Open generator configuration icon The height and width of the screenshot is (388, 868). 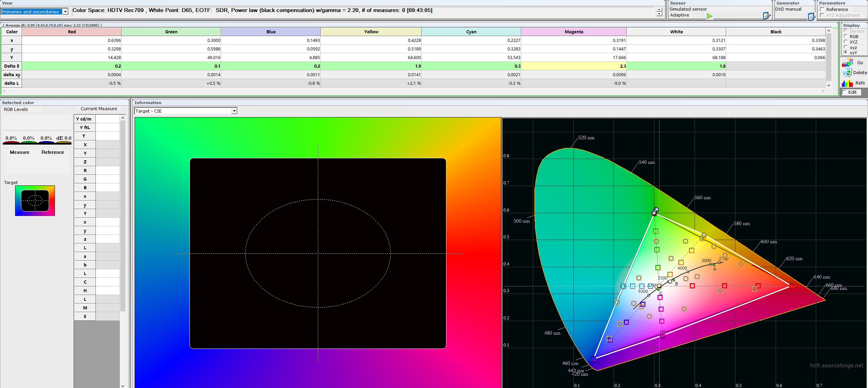tap(811, 16)
